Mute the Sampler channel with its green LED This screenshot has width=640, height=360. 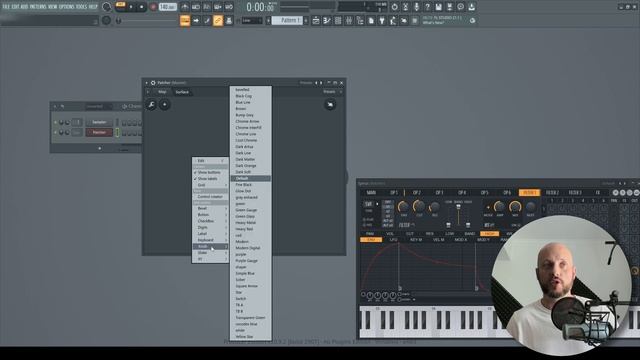(x=56, y=122)
